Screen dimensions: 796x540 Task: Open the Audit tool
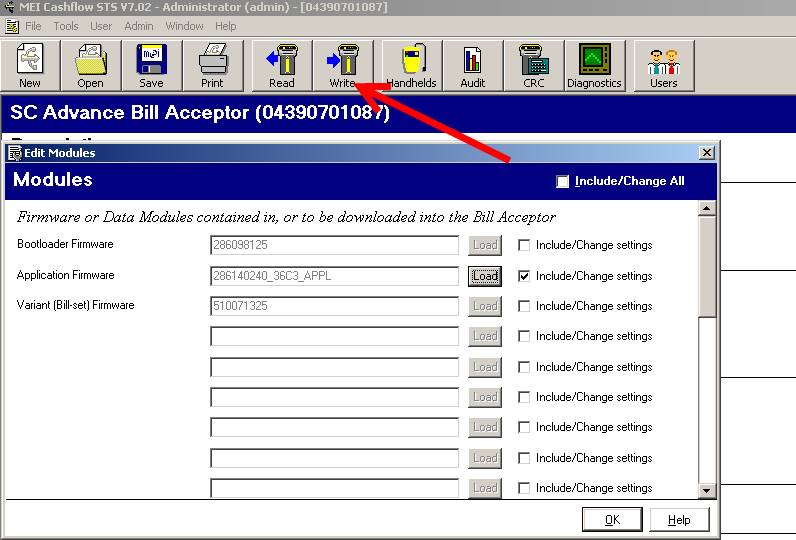[x=473, y=66]
